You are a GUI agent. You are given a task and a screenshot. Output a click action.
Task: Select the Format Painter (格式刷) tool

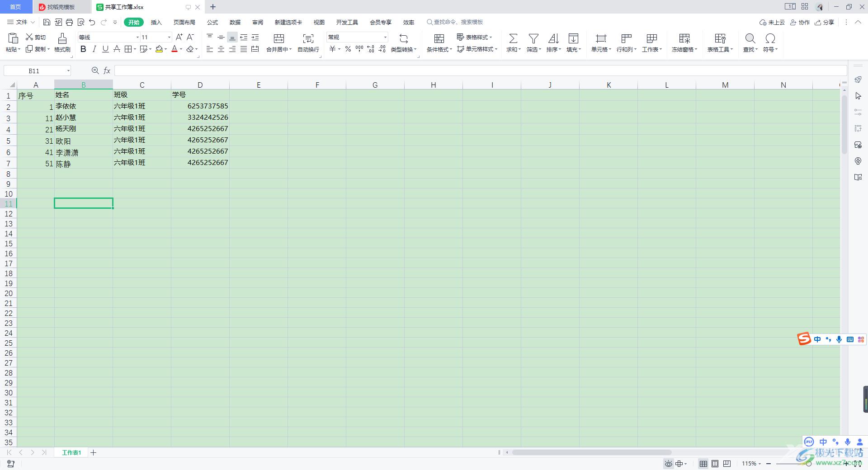click(62, 43)
